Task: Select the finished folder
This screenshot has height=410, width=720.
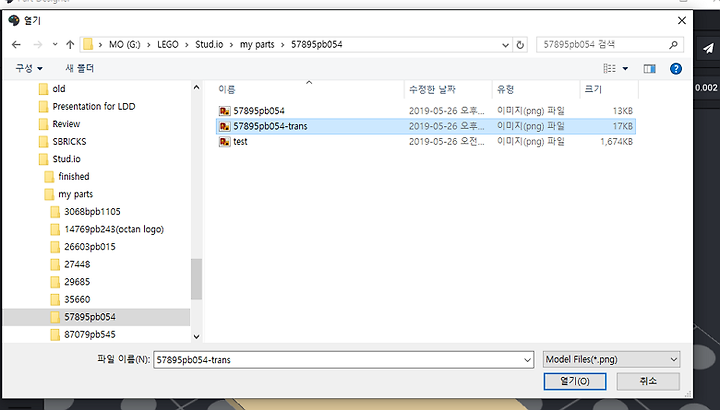Action: pyautogui.click(x=74, y=176)
